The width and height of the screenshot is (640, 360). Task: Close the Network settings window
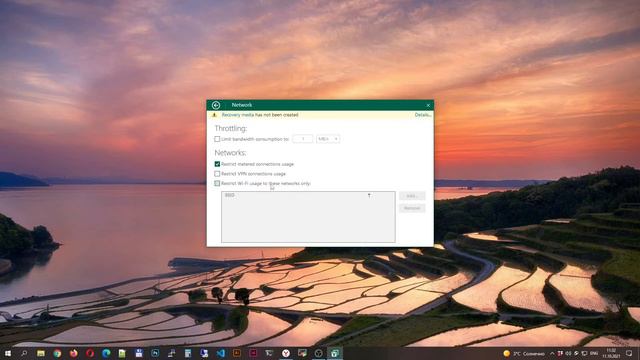pos(428,105)
